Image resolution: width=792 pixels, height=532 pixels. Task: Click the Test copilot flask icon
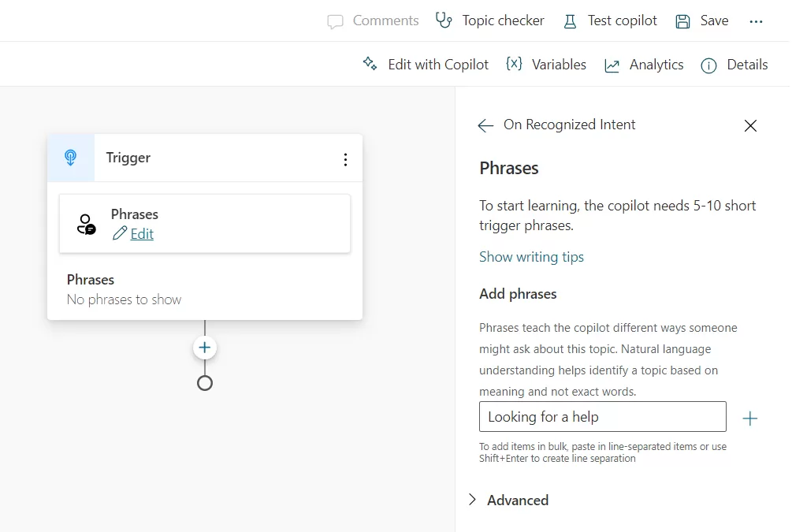570,21
